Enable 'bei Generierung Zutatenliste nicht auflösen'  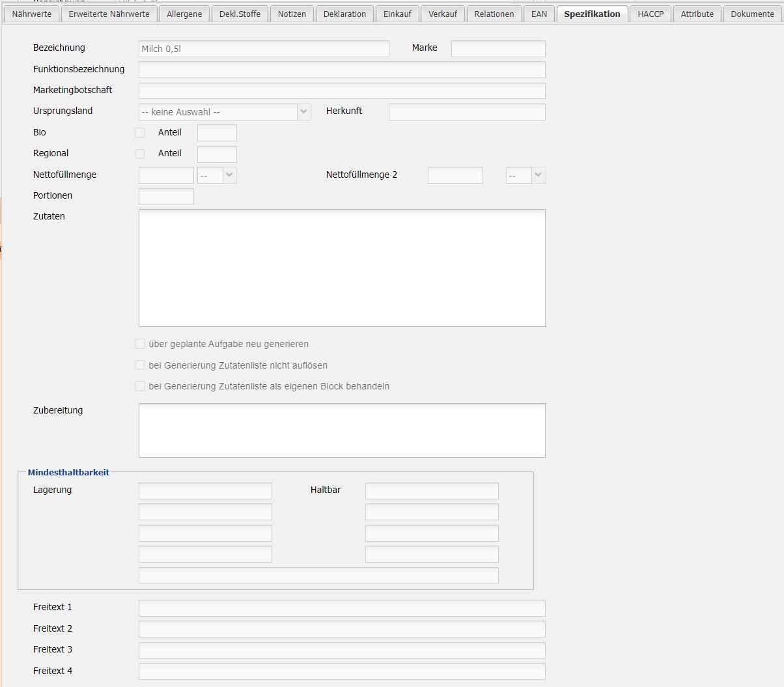tap(140, 365)
